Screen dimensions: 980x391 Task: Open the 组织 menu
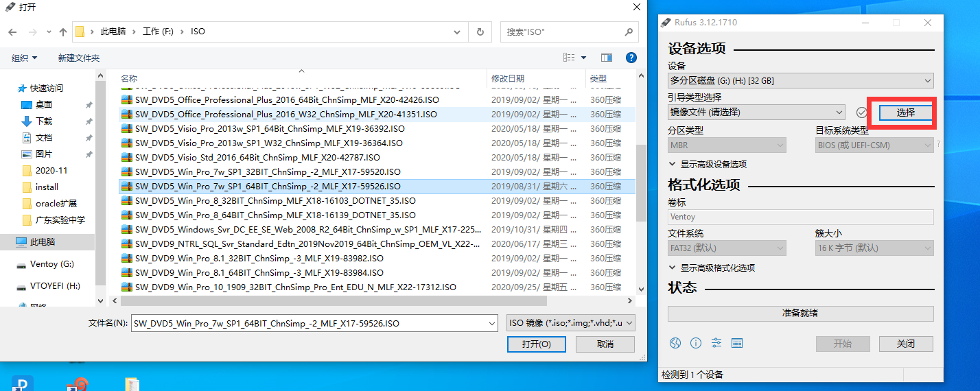point(25,58)
